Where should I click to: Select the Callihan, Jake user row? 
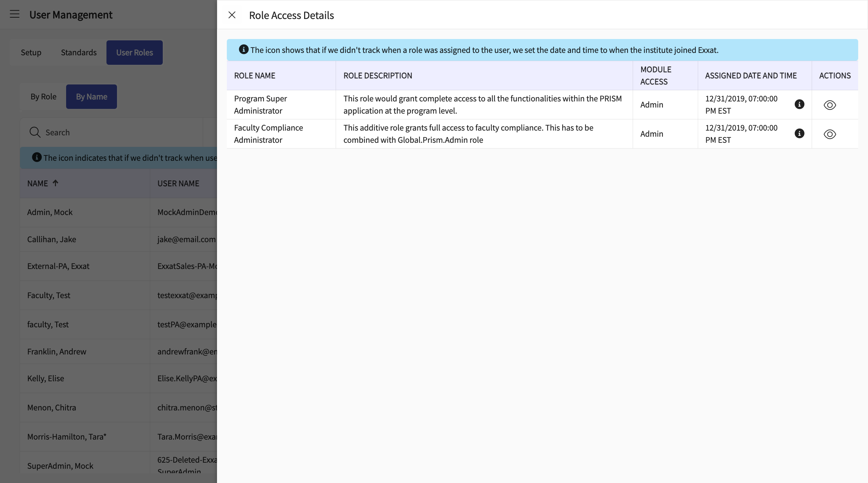[52, 239]
